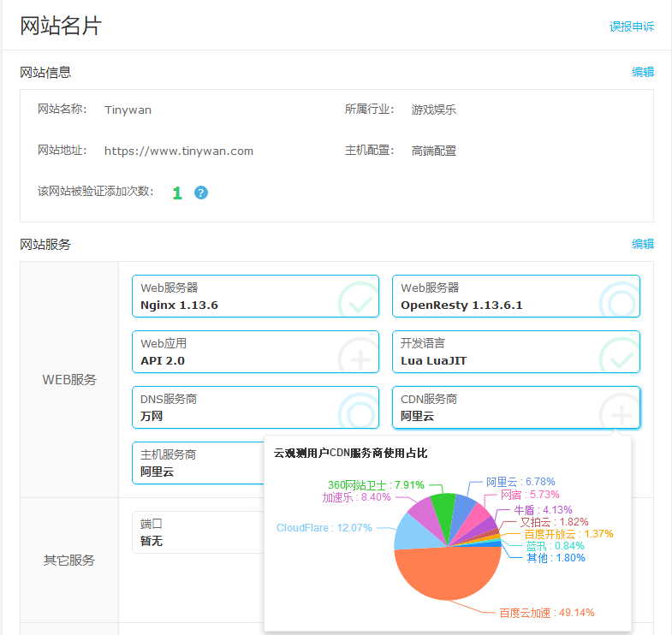
Task: Click the verification count number 1
Action: [x=177, y=193]
